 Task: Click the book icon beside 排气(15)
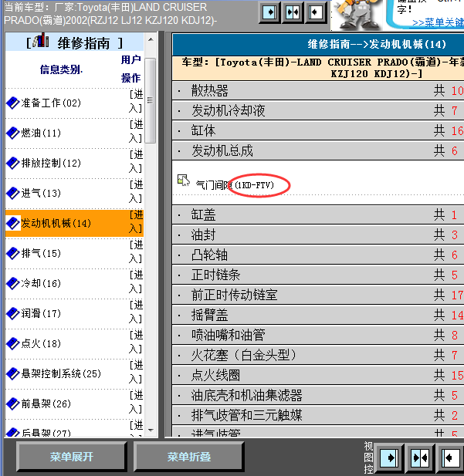coord(13,253)
